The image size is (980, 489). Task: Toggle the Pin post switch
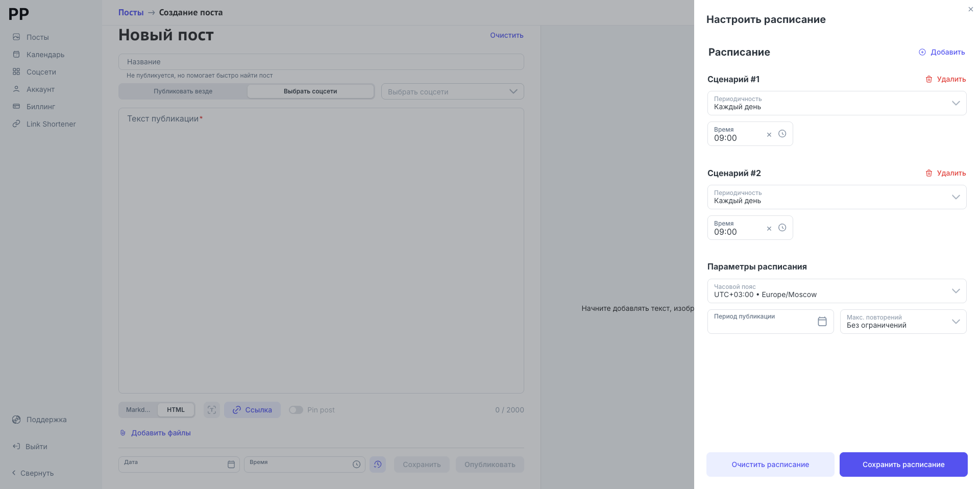point(296,410)
